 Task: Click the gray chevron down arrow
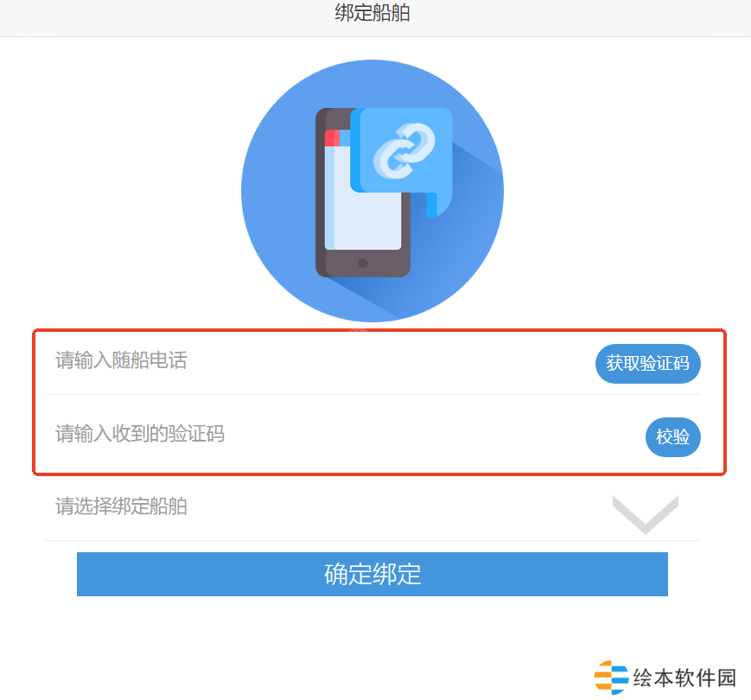click(x=646, y=515)
